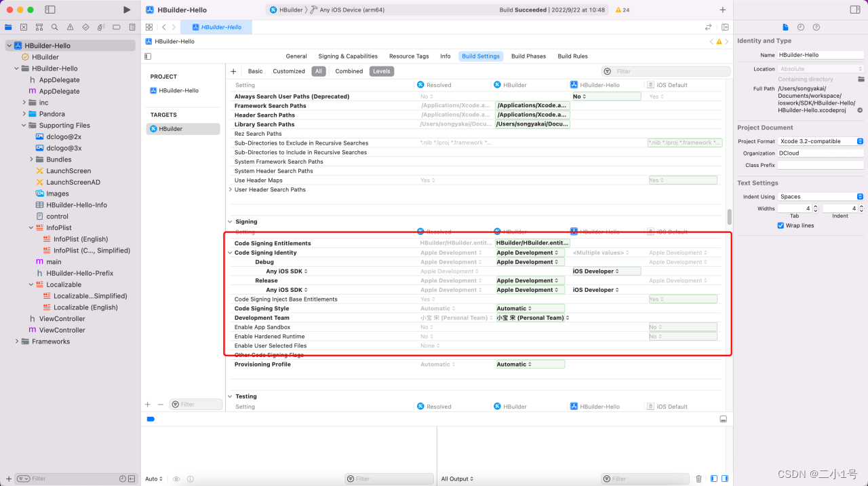Open the report navigator icon
This screenshot has width=868, height=486.
[x=132, y=27]
